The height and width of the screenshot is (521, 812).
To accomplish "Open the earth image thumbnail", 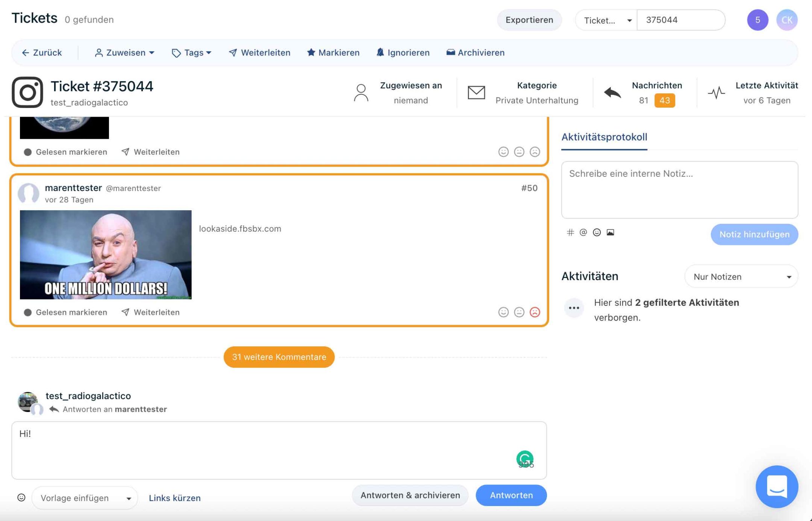I will pyautogui.click(x=64, y=128).
